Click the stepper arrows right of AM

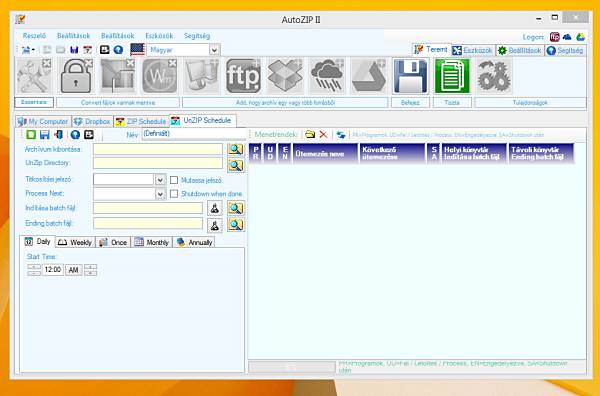coord(90,270)
